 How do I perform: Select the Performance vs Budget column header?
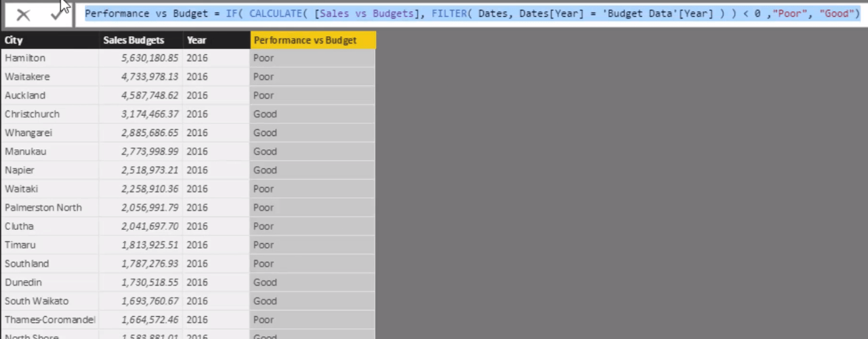313,40
